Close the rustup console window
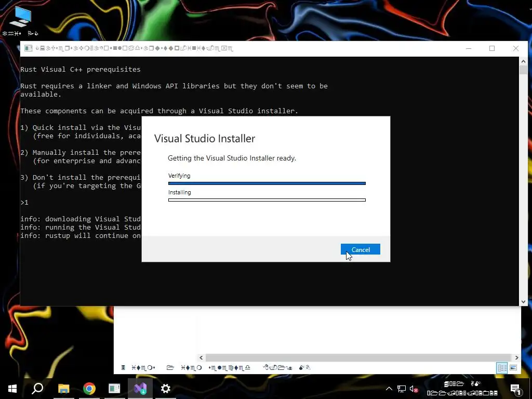The width and height of the screenshot is (532, 399). [x=516, y=48]
